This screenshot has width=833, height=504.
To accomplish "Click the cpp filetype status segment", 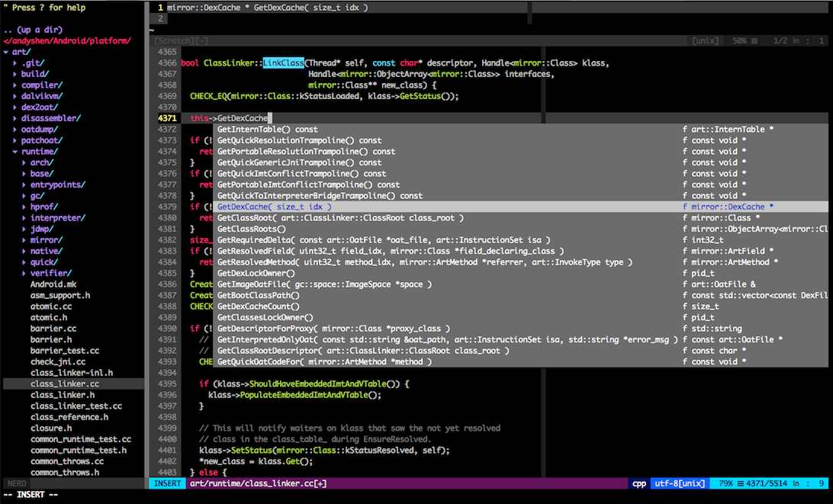I will click(639, 484).
